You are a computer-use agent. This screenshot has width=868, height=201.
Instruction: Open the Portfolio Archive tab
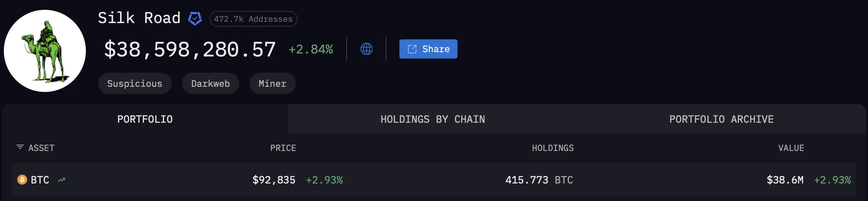click(721, 119)
